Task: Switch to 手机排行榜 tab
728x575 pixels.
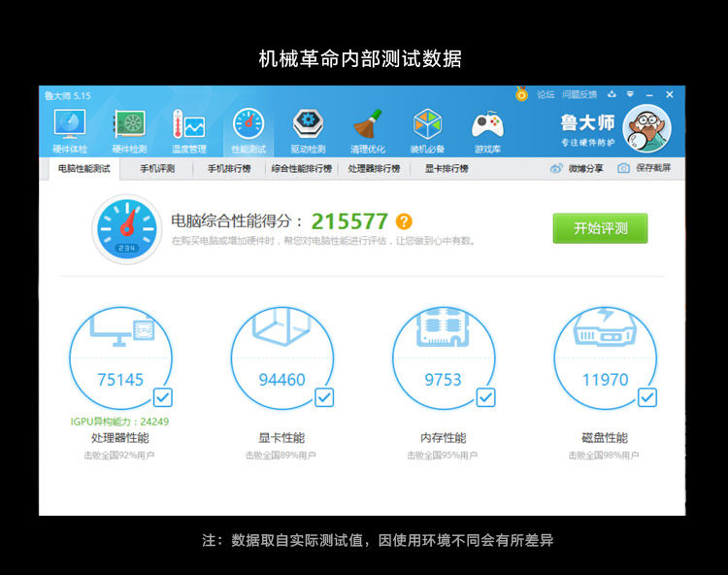Action: pyautogui.click(x=229, y=169)
